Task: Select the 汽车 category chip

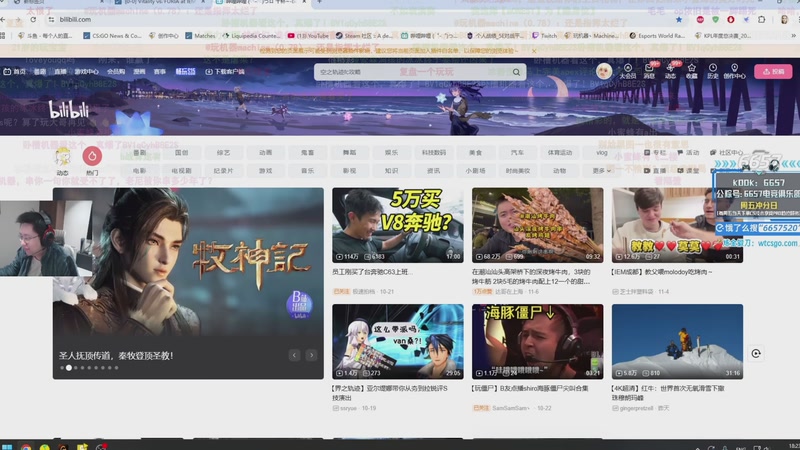Action: [x=517, y=153]
